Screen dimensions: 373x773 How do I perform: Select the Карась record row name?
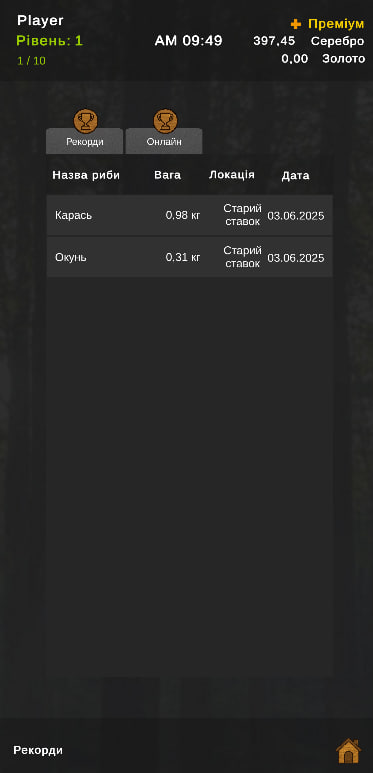[73, 215]
